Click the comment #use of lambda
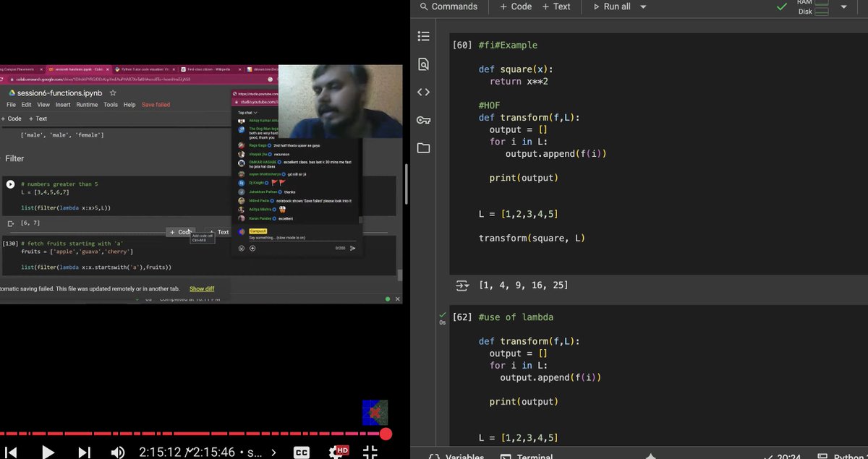The height and width of the screenshot is (459, 868). [x=516, y=317]
